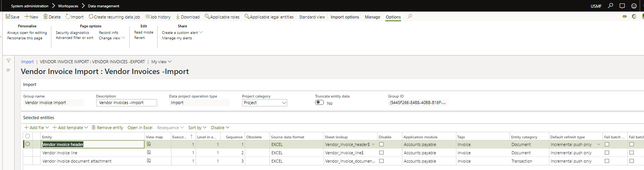The width and height of the screenshot is (644, 170).
Task: Click System administration in the breadcrumb
Action: [x=30, y=6]
